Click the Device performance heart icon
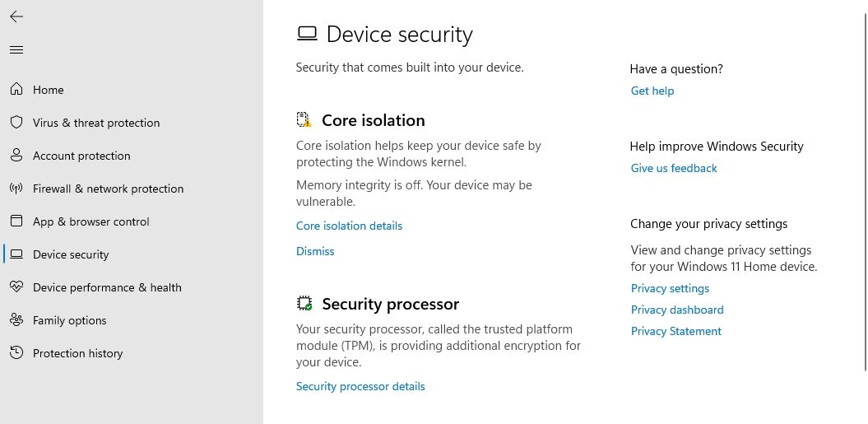Image resolution: width=868 pixels, height=424 pixels. pos(16,287)
